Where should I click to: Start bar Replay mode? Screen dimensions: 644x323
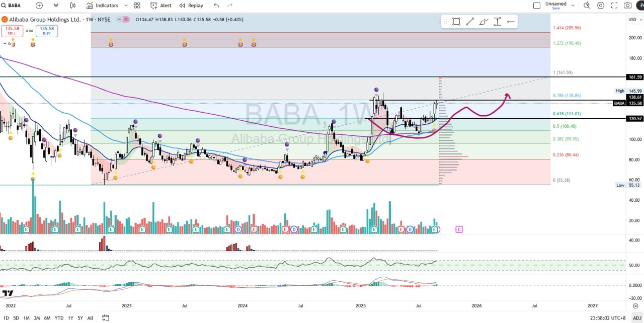191,6
